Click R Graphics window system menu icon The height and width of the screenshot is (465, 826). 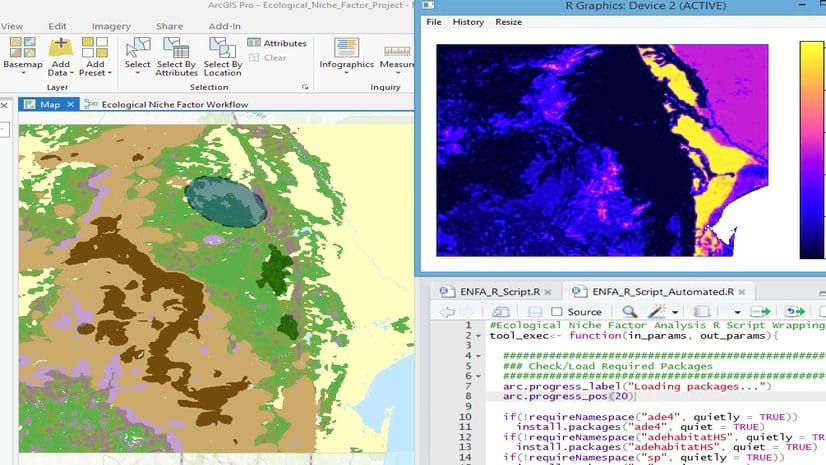[x=428, y=5]
